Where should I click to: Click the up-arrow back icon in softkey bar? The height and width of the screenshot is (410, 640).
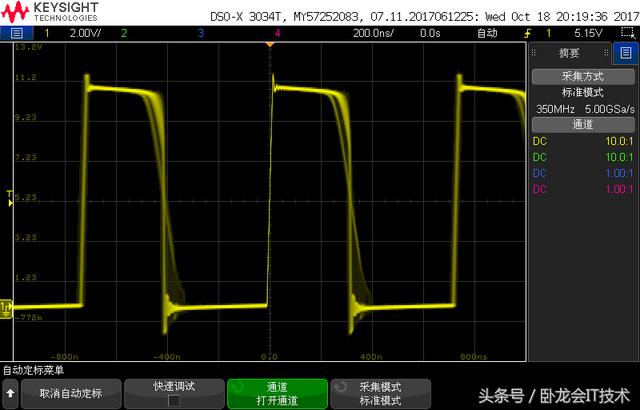pyautogui.click(x=10, y=393)
